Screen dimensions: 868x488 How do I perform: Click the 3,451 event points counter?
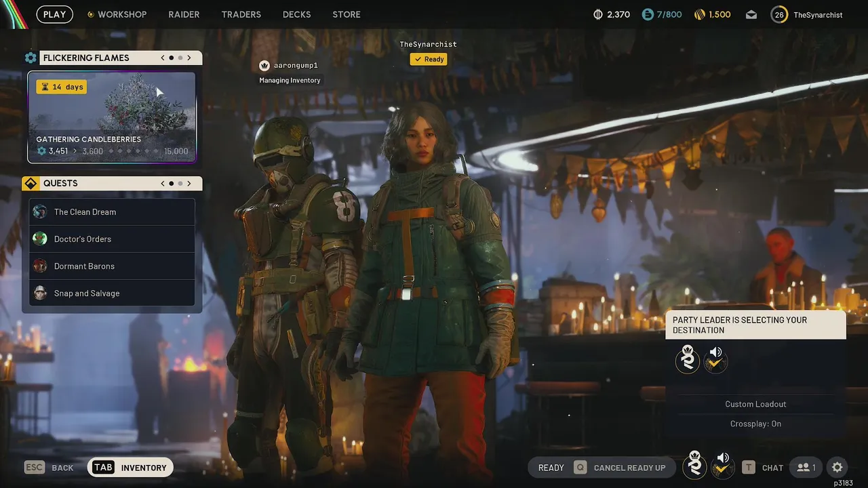pyautogui.click(x=53, y=151)
